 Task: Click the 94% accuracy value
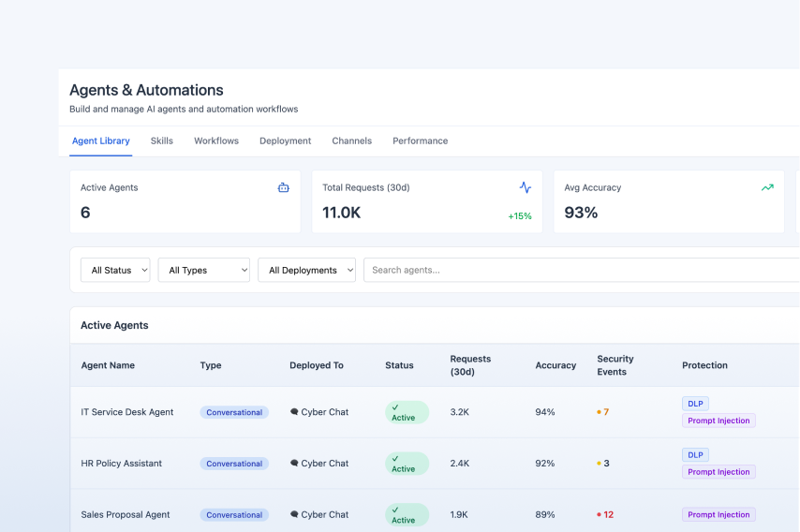click(545, 411)
